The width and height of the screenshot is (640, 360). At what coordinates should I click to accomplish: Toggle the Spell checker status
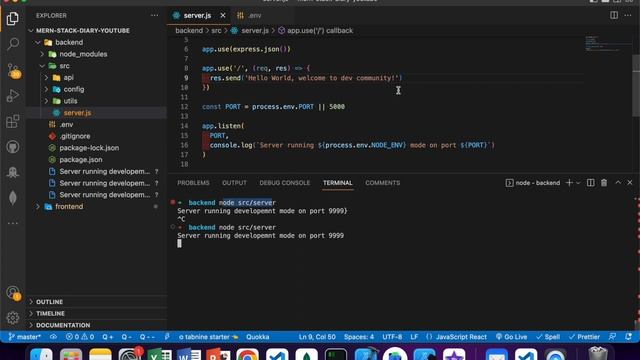pyautogui.click(x=548, y=337)
